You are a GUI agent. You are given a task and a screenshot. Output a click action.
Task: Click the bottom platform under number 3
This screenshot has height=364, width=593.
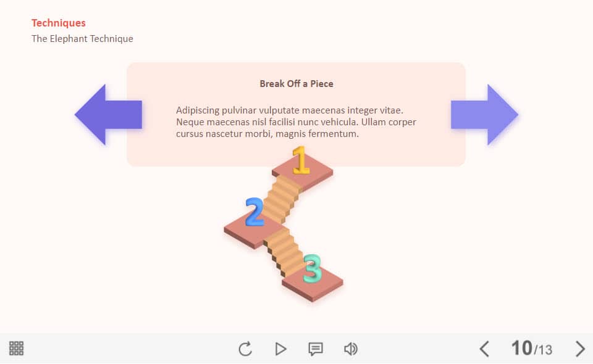point(313,286)
